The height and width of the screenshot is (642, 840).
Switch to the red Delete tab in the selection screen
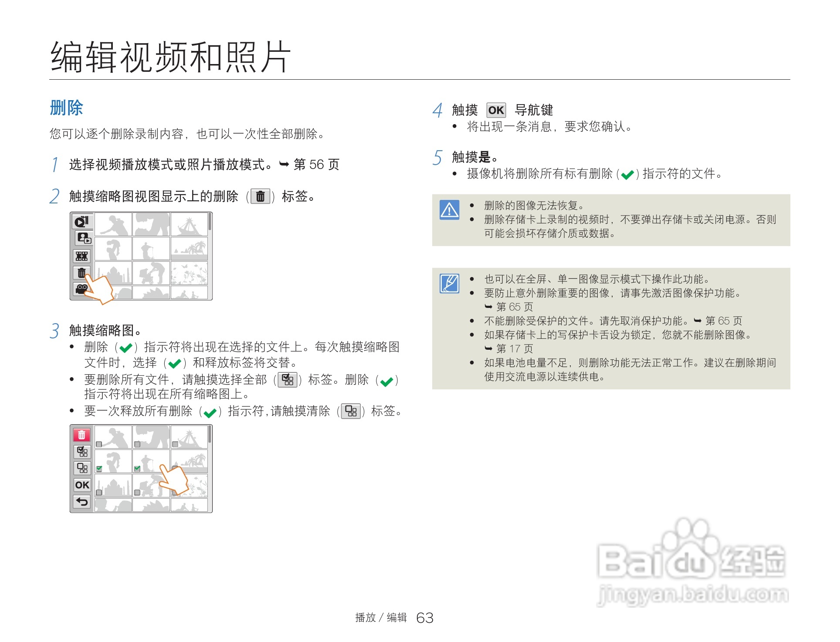82,435
